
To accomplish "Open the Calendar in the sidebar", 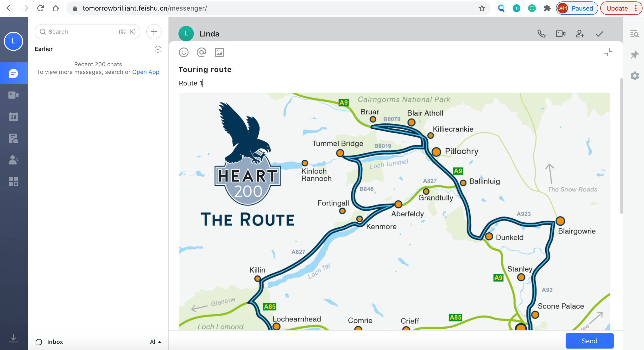I will tap(13, 117).
